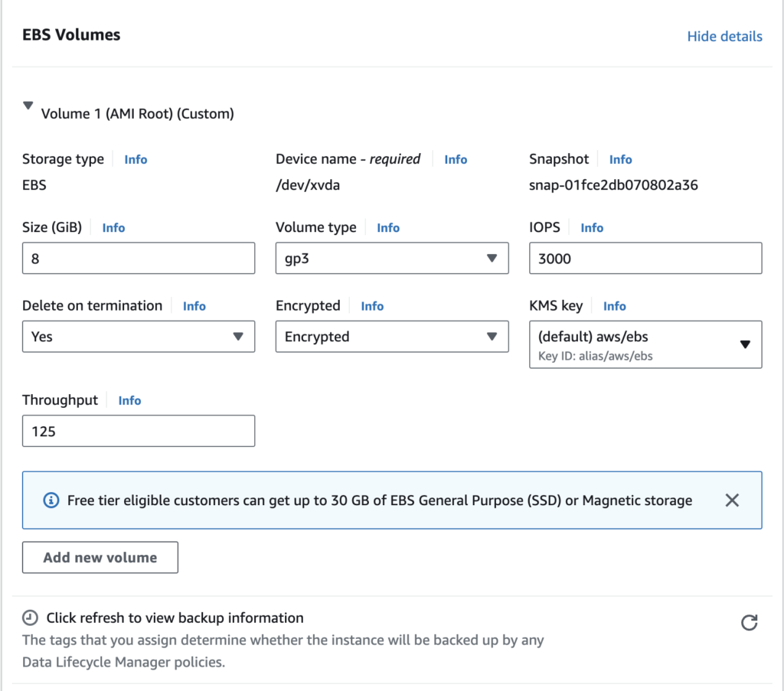Open the Volume type gp3 dropdown
The image size is (784, 691).
pyautogui.click(x=391, y=259)
